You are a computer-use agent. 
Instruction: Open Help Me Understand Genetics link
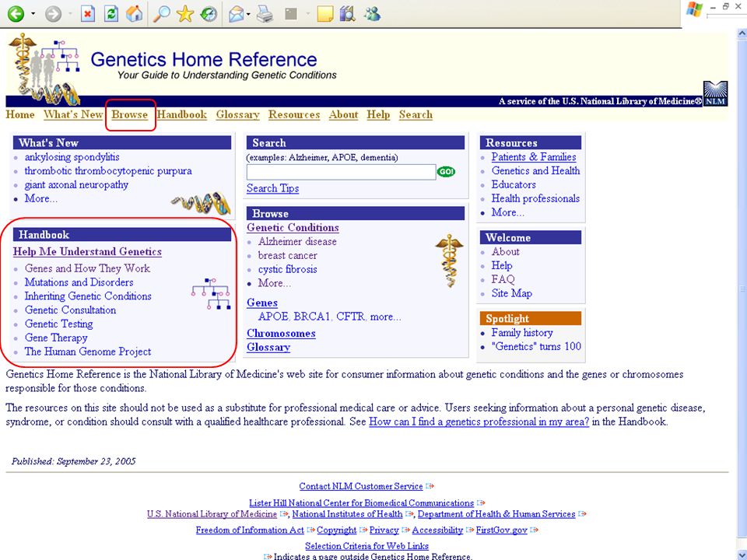coord(87,251)
